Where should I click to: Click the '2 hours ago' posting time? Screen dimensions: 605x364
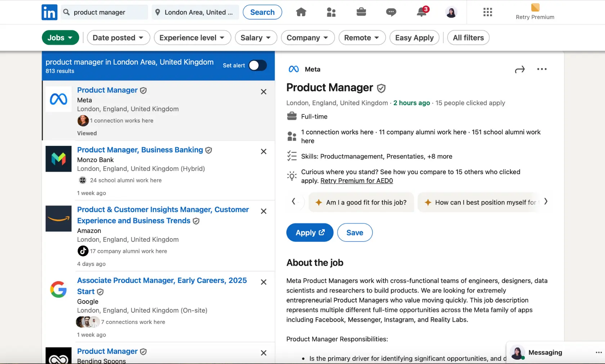(x=412, y=103)
